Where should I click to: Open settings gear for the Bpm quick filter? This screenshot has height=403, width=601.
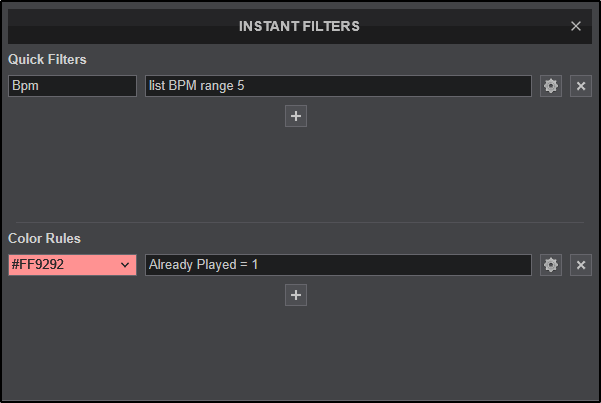pyautogui.click(x=550, y=86)
